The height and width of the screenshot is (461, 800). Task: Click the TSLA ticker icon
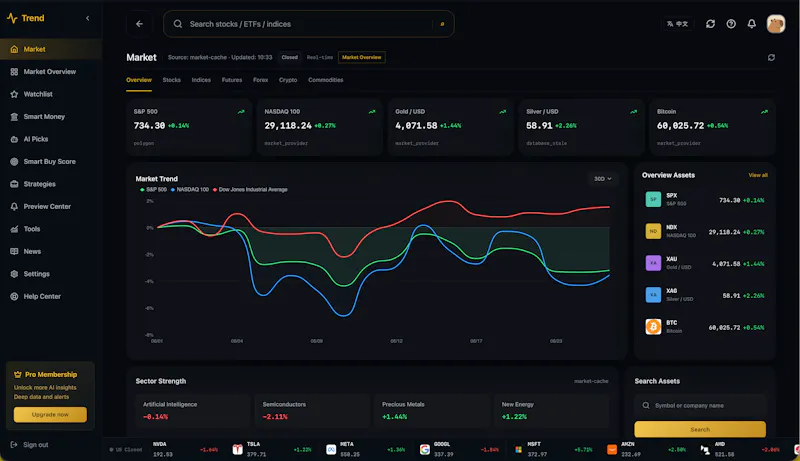(237, 449)
